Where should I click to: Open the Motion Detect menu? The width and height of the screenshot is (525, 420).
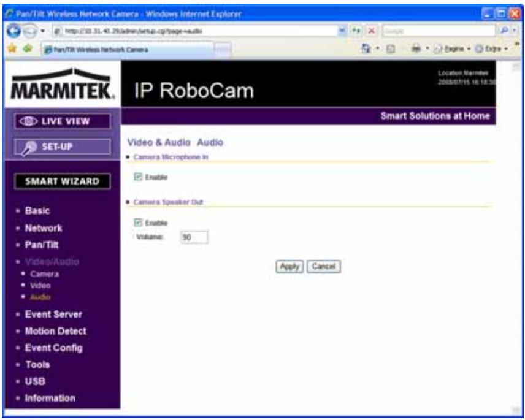click(56, 331)
